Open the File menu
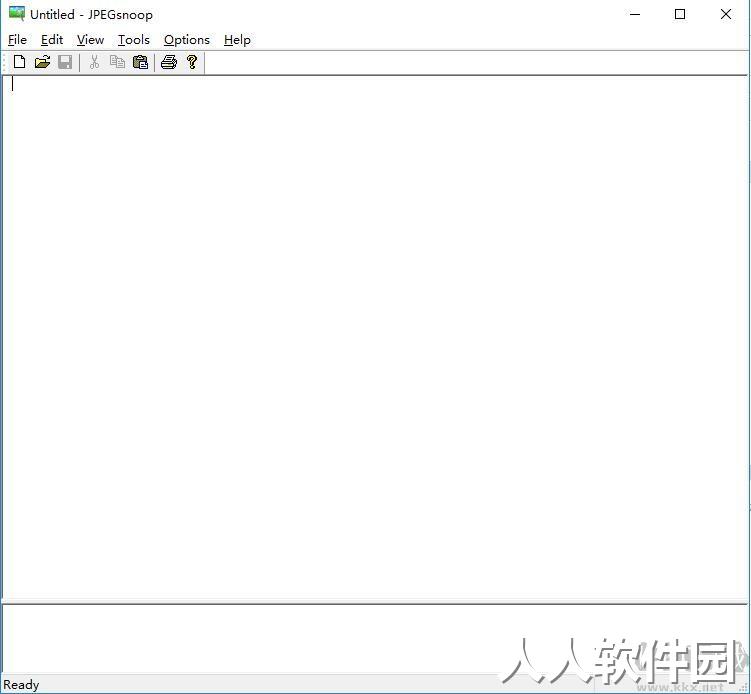 pos(18,40)
